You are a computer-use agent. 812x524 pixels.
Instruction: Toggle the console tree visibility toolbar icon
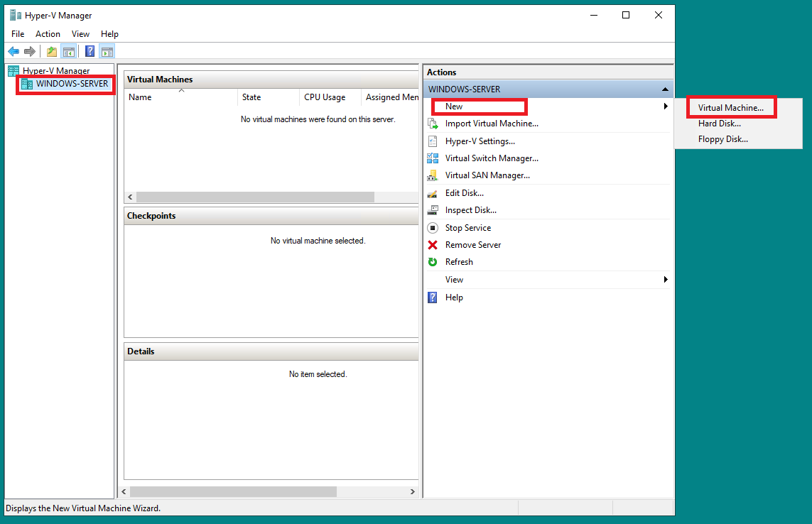(x=69, y=50)
